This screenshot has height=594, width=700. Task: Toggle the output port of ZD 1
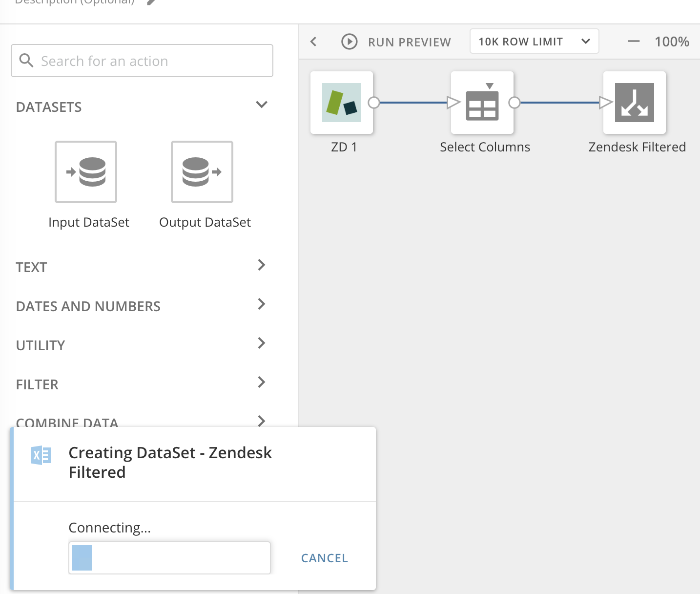375,103
